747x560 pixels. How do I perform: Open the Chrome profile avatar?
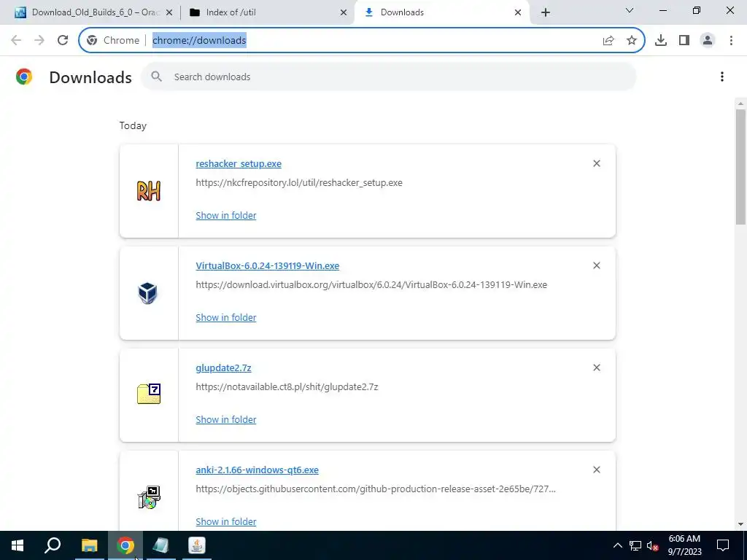tap(708, 41)
